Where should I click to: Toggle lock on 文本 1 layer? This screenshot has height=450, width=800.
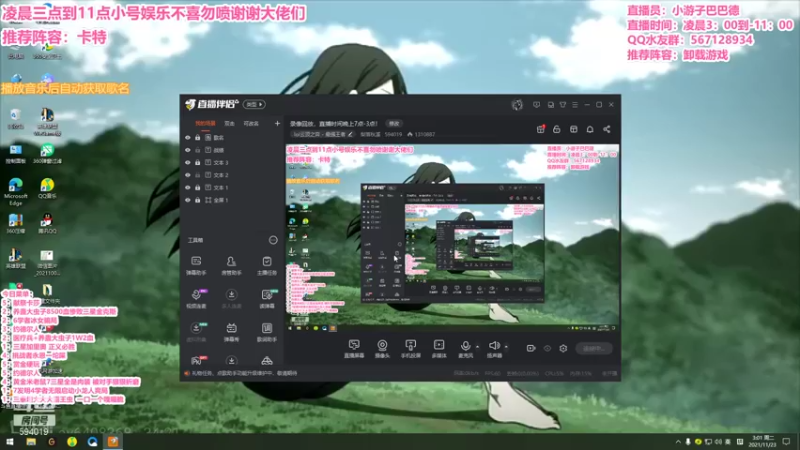[x=197, y=188]
